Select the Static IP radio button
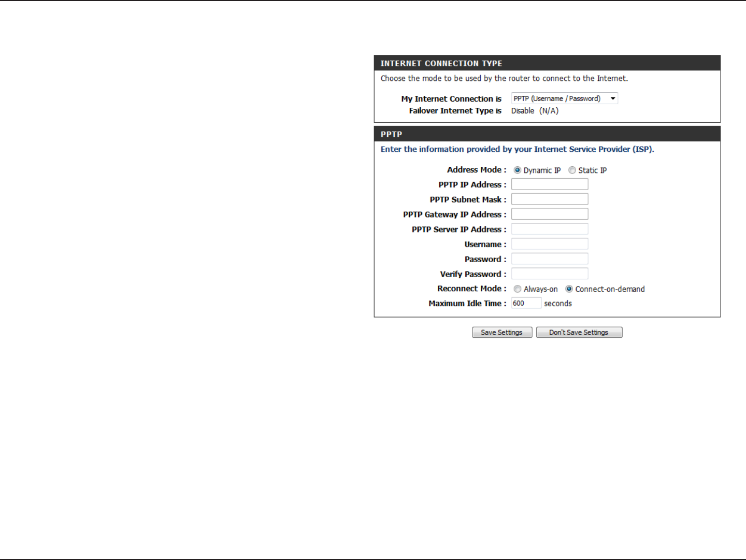746x560 pixels. [x=572, y=170]
